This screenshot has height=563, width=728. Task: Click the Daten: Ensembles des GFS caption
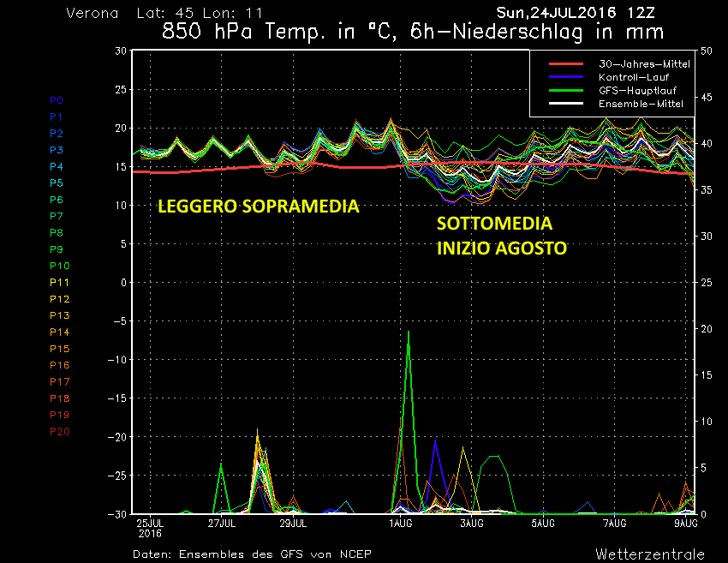[x=252, y=554]
